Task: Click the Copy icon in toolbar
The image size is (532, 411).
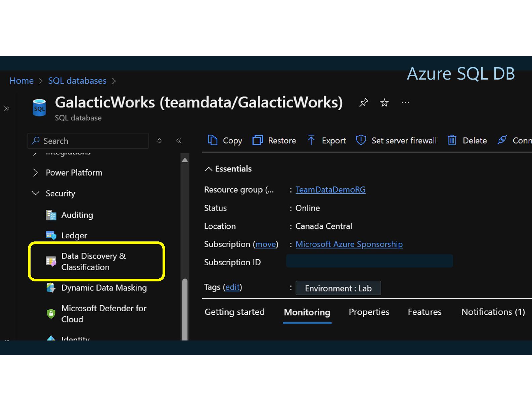Action: tap(213, 140)
